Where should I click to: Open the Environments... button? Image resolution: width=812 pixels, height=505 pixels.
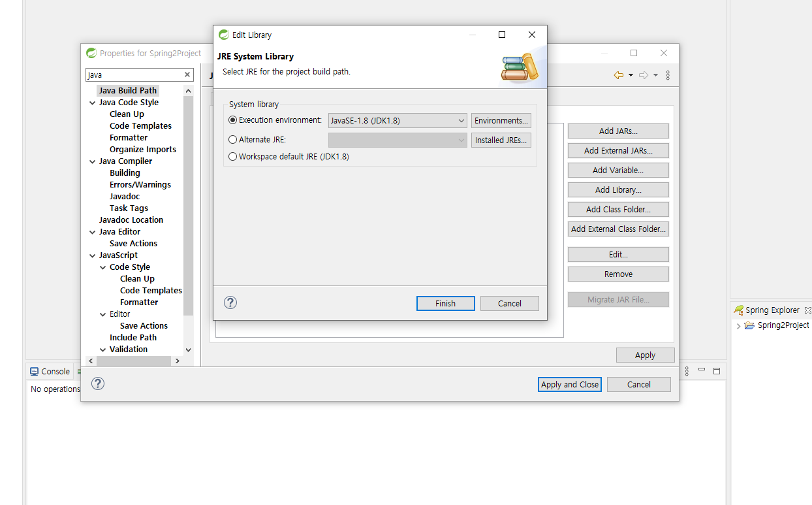pyautogui.click(x=501, y=121)
